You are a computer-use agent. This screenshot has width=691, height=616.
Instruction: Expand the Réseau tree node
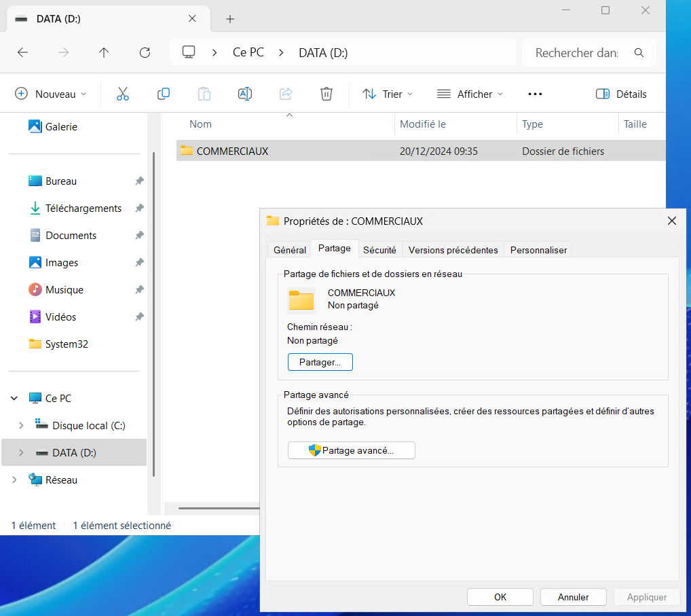[14, 480]
